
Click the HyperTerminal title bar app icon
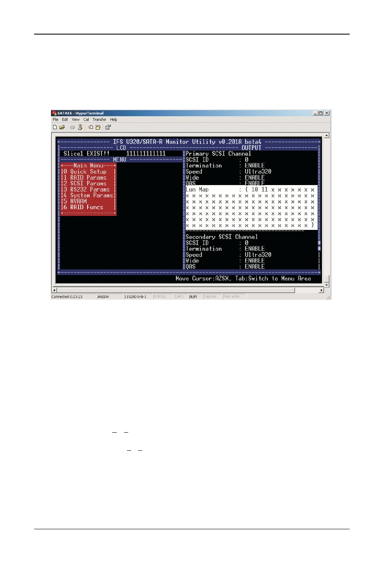tap(54, 113)
